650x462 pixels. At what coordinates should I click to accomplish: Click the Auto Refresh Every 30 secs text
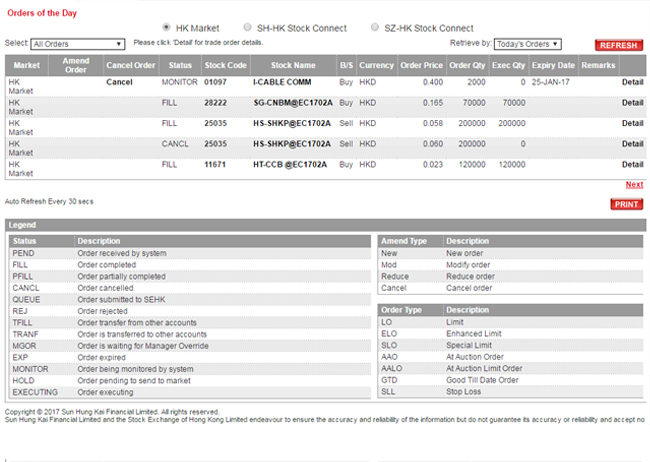click(x=49, y=202)
